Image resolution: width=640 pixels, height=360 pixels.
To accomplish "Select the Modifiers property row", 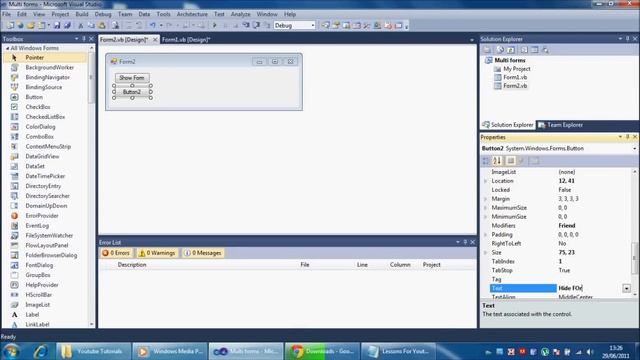I will pyautogui.click(x=557, y=226).
